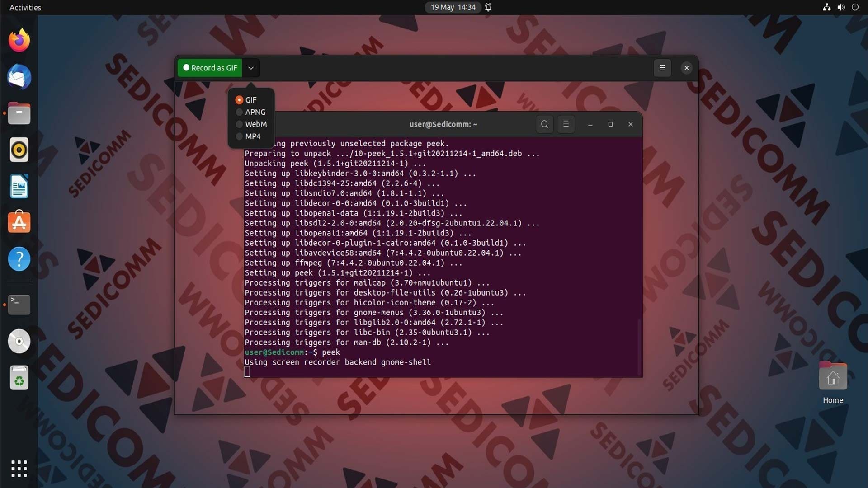The image size is (868, 488).
Task: Switch to Terminal from the dock
Action: pyautogui.click(x=19, y=305)
